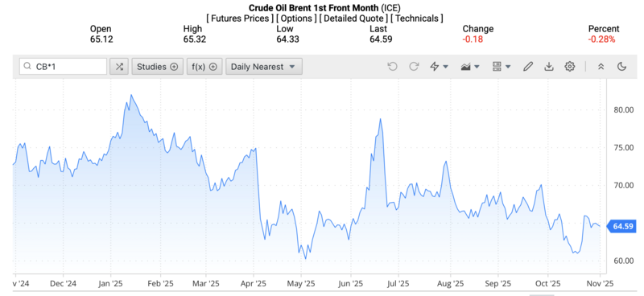Open the f(x) expressions button

[204, 67]
